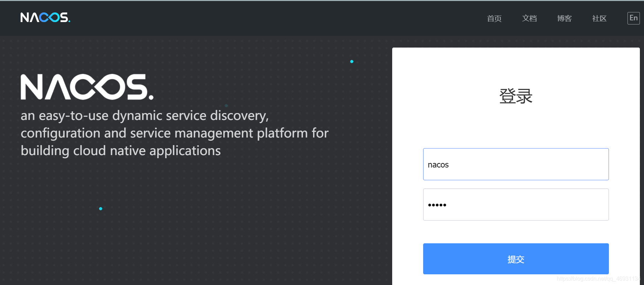This screenshot has width=644, height=285.
Task: Focus the username field containing nacos
Action: [516, 164]
